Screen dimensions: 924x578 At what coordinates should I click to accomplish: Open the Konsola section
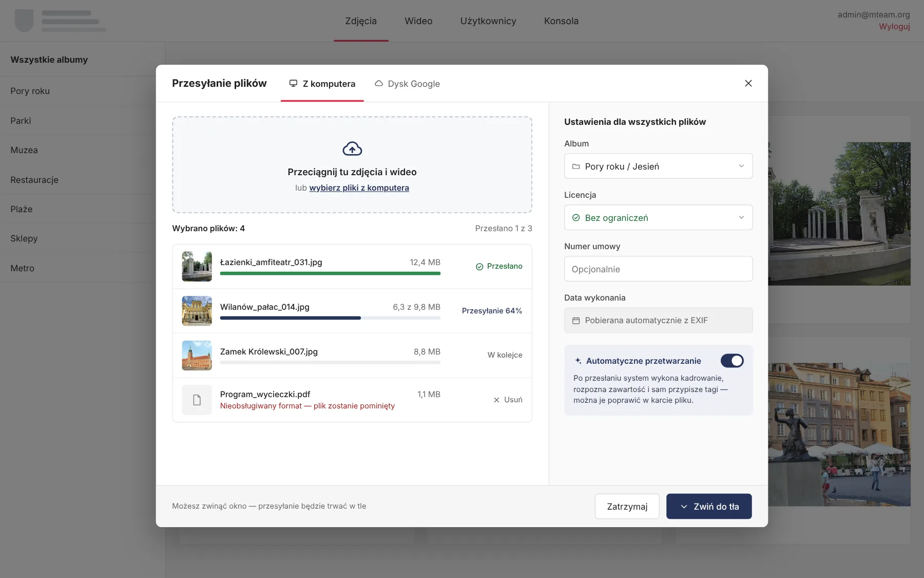(x=561, y=21)
